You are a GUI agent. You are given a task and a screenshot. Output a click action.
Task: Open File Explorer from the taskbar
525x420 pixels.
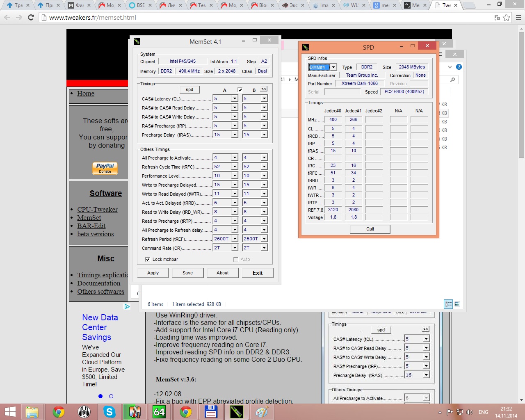(32, 412)
